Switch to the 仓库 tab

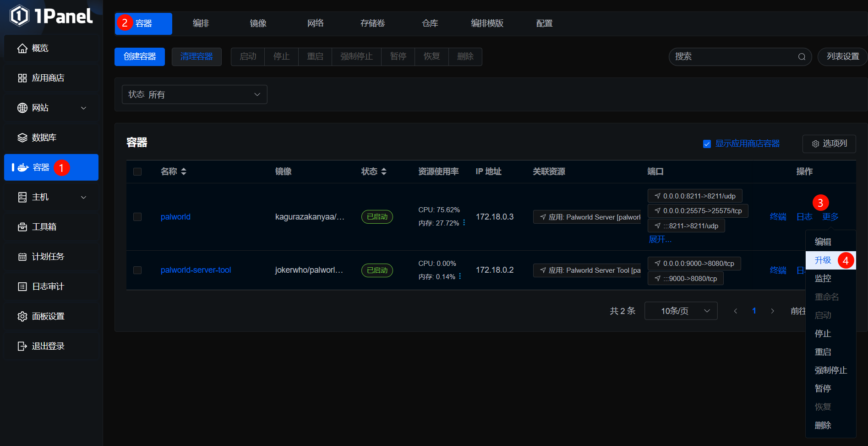click(x=430, y=23)
